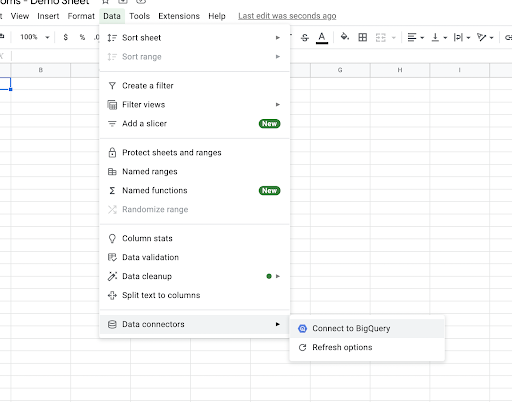Click the BigQuery logo icon
The height and width of the screenshot is (402, 512).
[x=302, y=329]
